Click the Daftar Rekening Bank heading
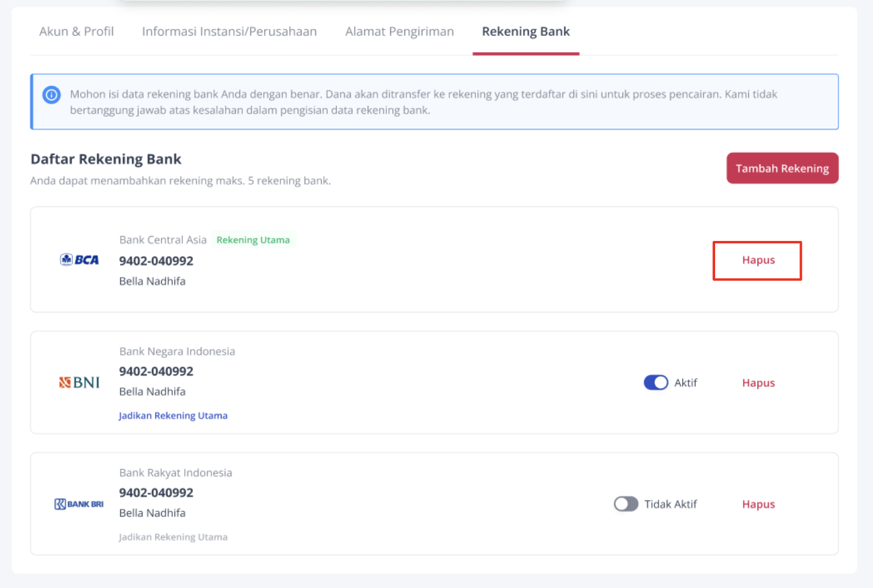Image resolution: width=873 pixels, height=588 pixels. pyautogui.click(x=106, y=159)
